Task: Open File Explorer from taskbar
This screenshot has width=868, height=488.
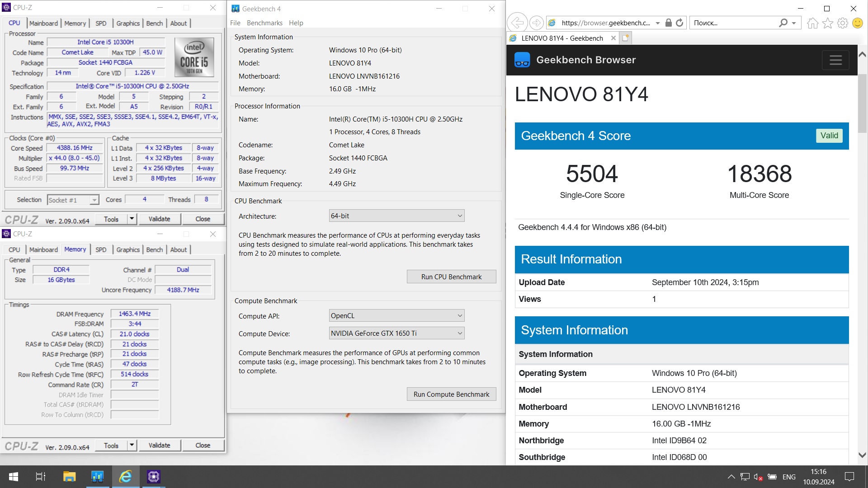Action: pyautogui.click(x=69, y=477)
